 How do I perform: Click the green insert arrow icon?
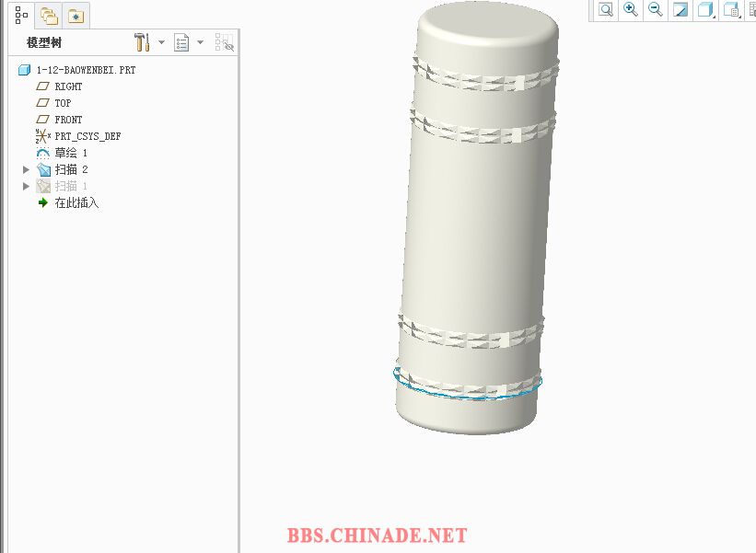pyautogui.click(x=43, y=202)
